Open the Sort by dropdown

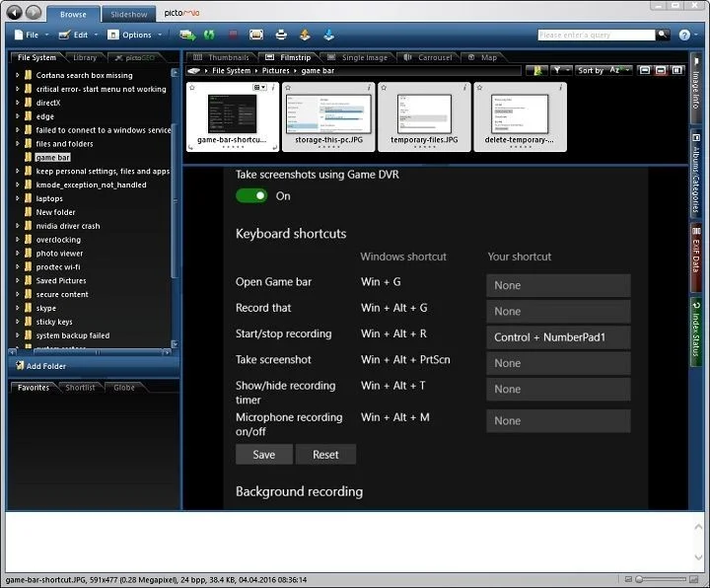(604, 70)
